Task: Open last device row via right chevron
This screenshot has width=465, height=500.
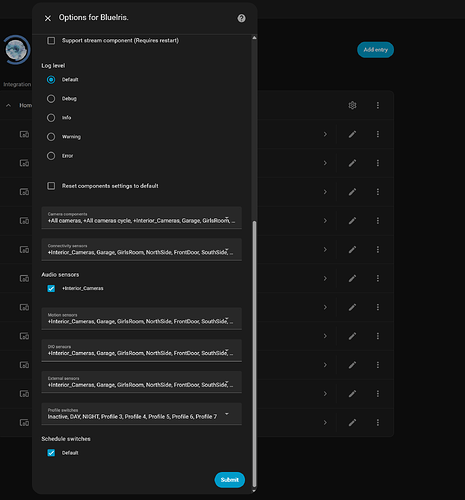Action: 325,423
